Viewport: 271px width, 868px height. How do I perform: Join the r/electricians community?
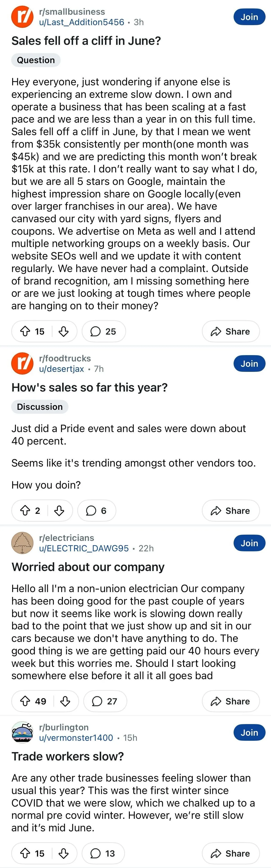click(x=249, y=543)
